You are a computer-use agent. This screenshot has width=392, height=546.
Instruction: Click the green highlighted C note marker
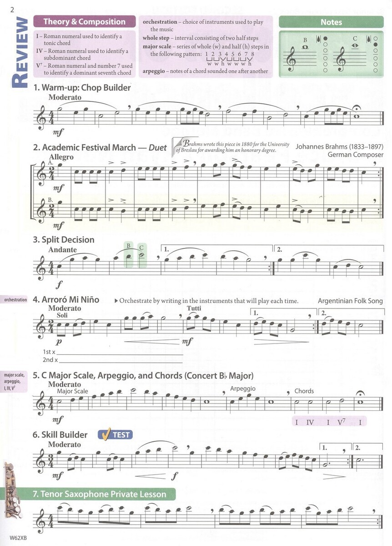coord(141,255)
